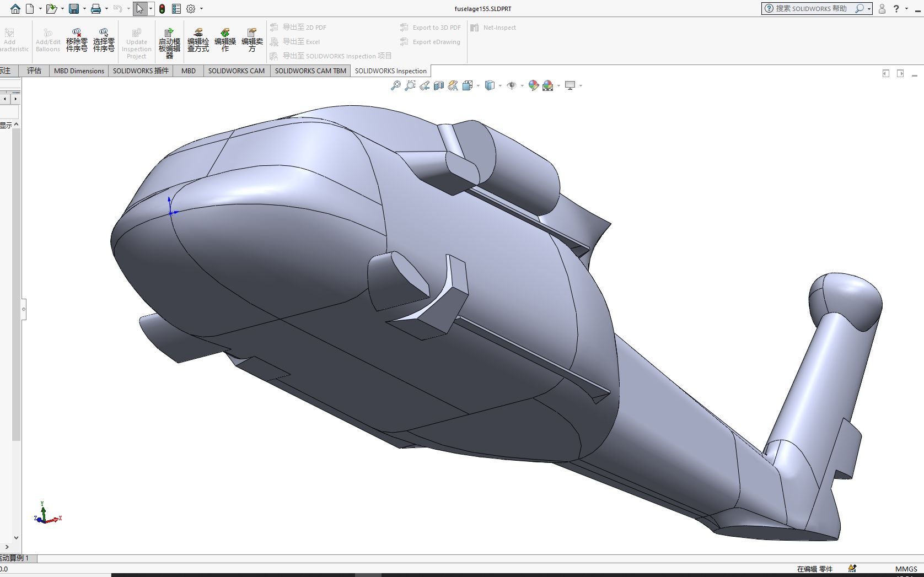Click 编辑操作 edit operations tool
924x577 pixels.
[225, 40]
